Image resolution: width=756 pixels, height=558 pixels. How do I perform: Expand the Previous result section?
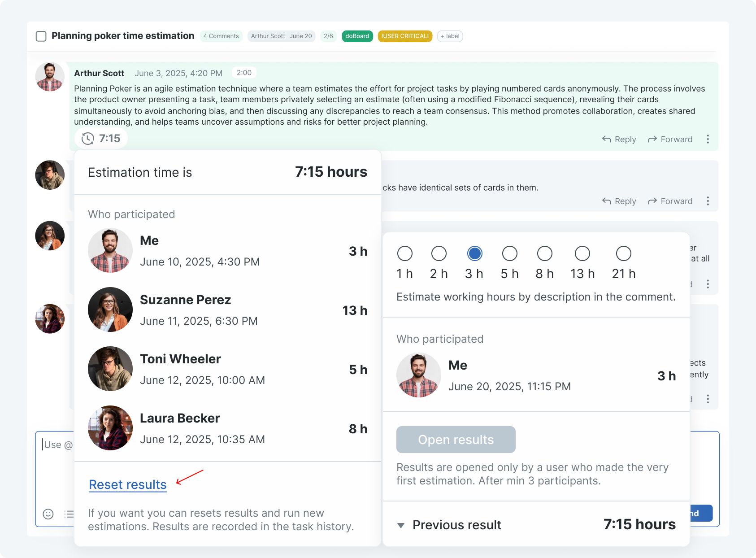pos(401,525)
